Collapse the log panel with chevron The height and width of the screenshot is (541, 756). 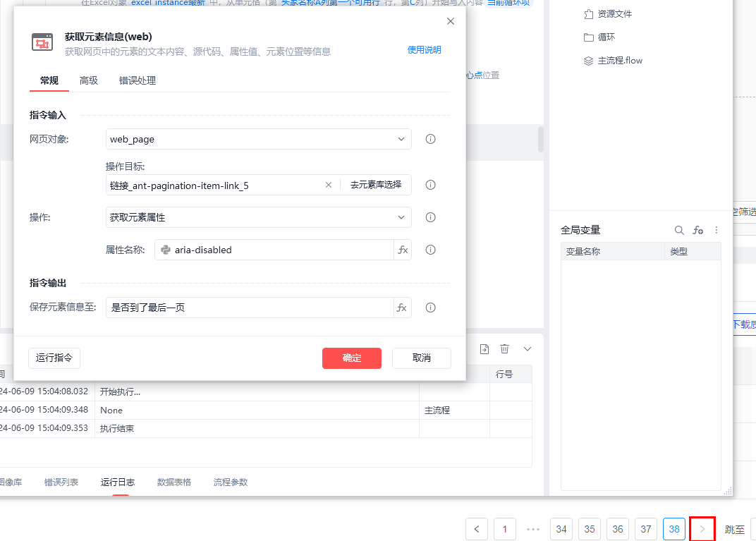(x=528, y=349)
